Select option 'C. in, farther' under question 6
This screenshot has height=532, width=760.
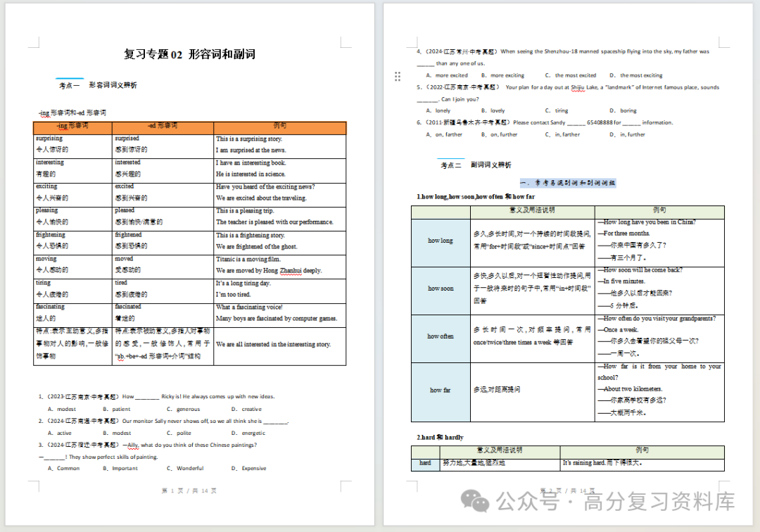pyautogui.click(x=562, y=134)
